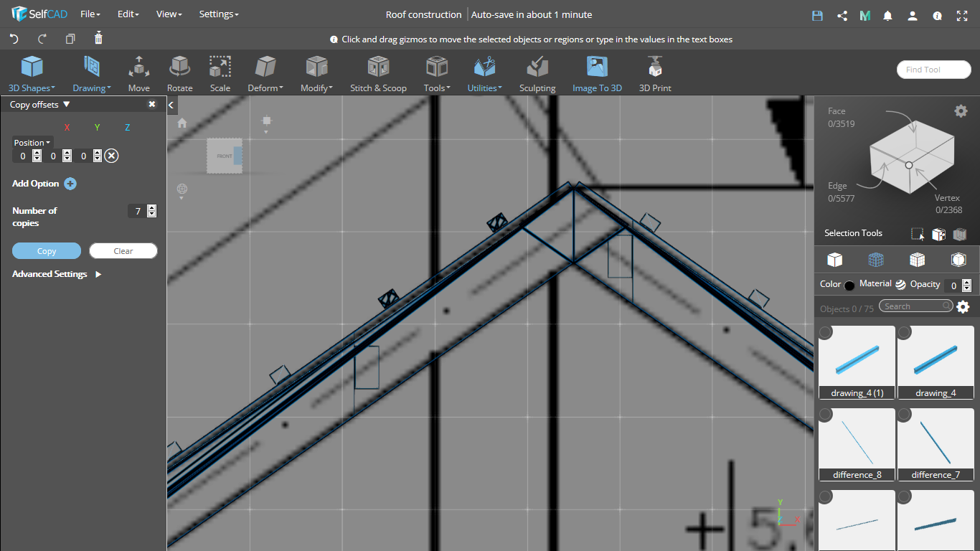
Task: Click the Clear button
Action: pyautogui.click(x=123, y=251)
